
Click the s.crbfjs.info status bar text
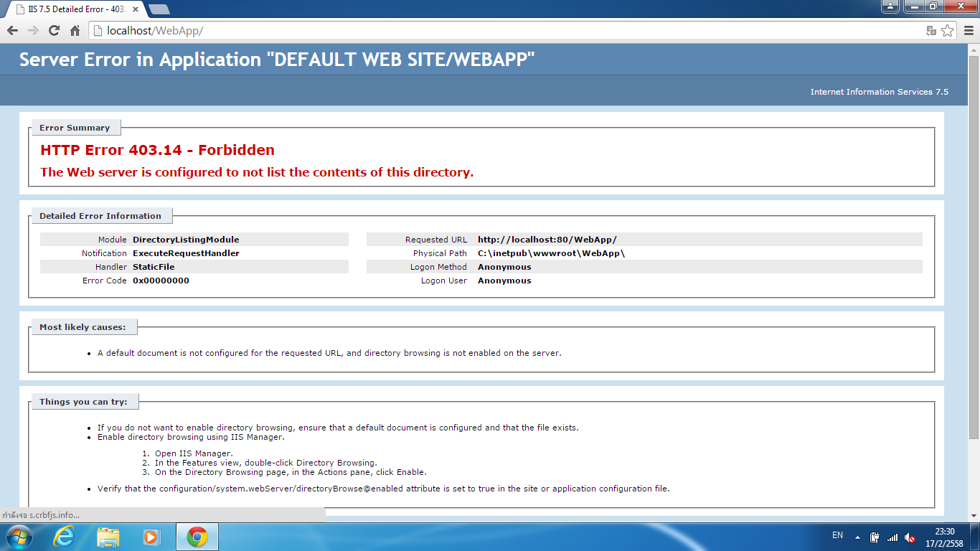(41, 515)
